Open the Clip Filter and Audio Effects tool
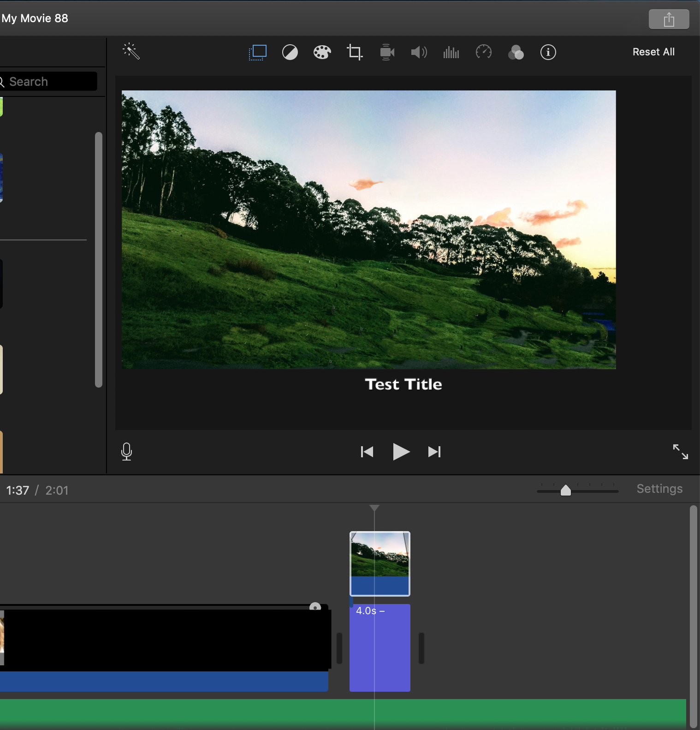This screenshot has height=730, width=700. pyautogui.click(x=516, y=52)
